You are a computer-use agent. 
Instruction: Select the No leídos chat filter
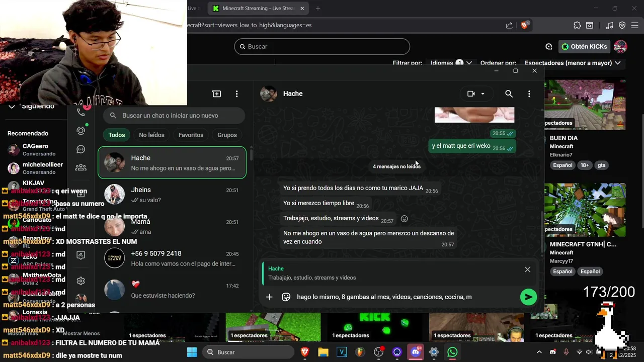point(151,135)
